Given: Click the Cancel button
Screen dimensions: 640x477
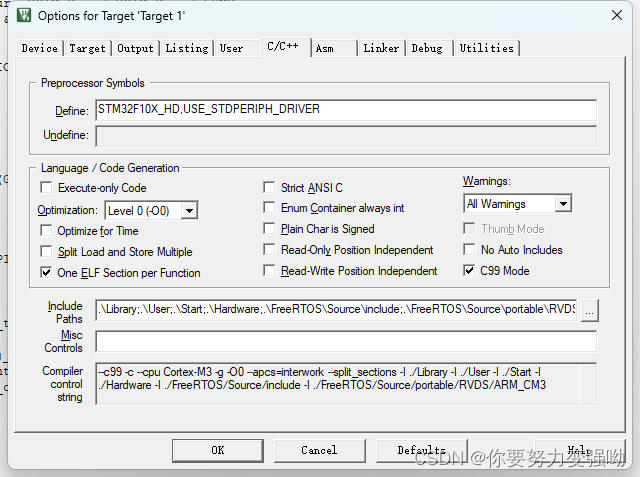Looking at the screenshot, I should tap(319, 450).
